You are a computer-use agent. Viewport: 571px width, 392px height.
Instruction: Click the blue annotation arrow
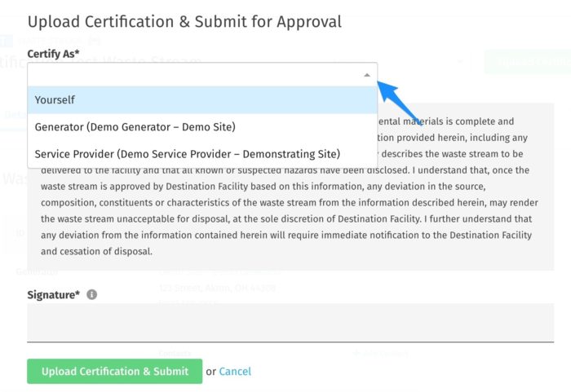click(x=399, y=102)
